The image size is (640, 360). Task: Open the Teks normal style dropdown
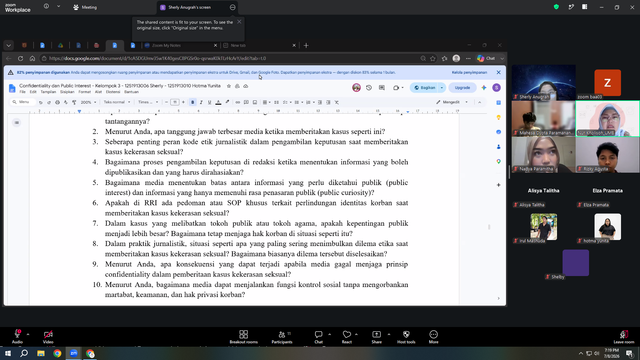pos(117,102)
